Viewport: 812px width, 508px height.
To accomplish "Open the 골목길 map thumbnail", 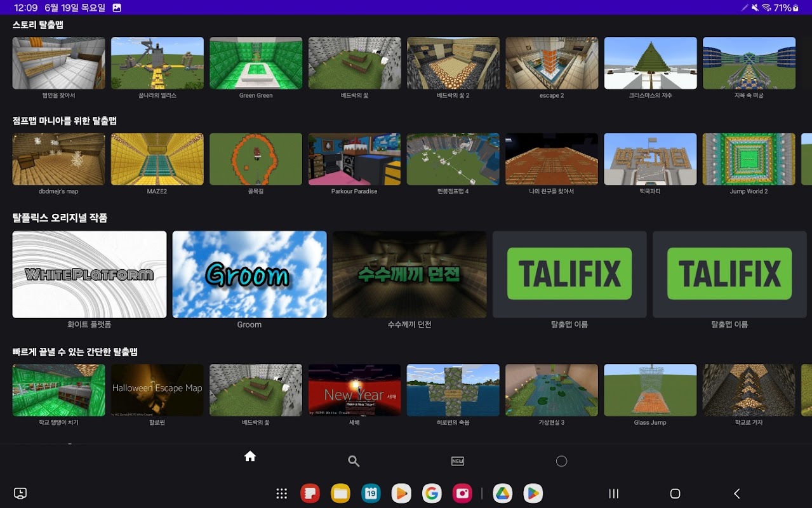I will [x=256, y=159].
